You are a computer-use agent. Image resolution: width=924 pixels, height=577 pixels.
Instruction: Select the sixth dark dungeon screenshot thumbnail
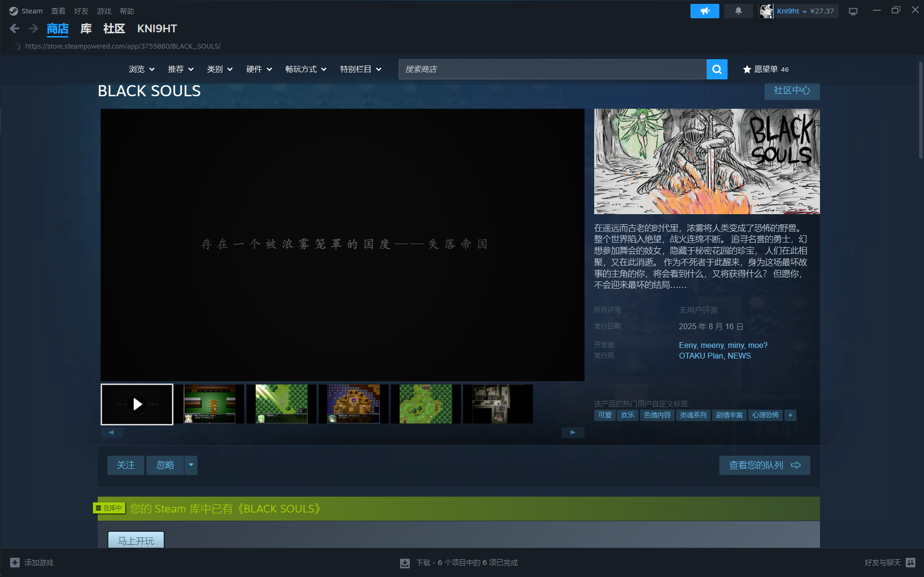[498, 404]
